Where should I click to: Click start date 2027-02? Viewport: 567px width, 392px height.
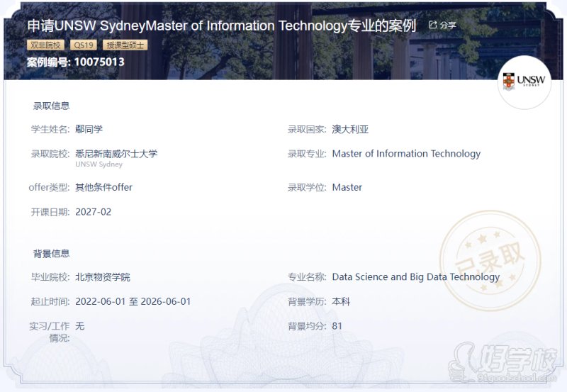[x=94, y=212]
